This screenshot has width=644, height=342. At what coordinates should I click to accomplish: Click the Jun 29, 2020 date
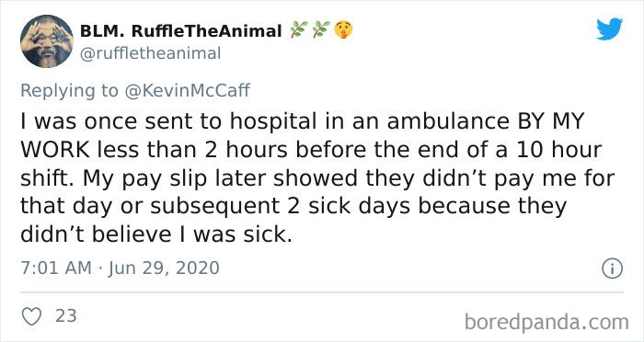(164, 268)
